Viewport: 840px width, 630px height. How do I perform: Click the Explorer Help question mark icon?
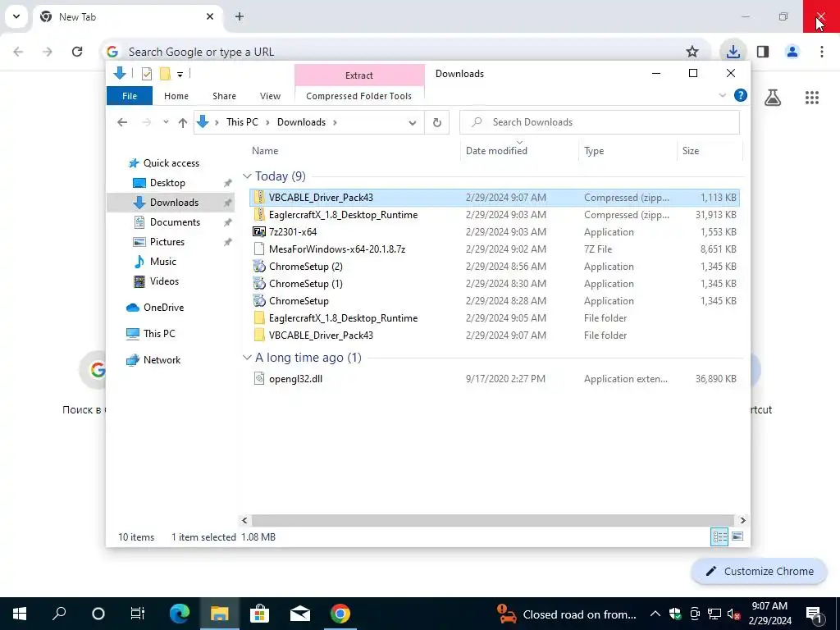coord(741,95)
